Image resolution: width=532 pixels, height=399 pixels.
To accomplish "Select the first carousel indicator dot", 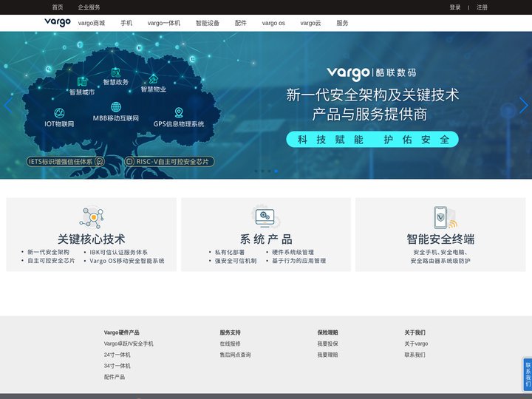I will pyautogui.click(x=256, y=171).
